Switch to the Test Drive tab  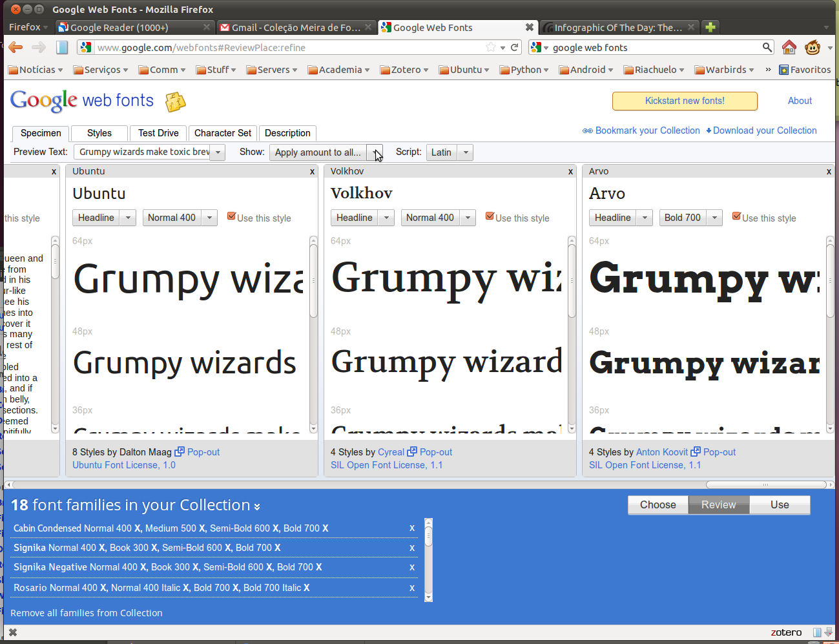tap(158, 133)
